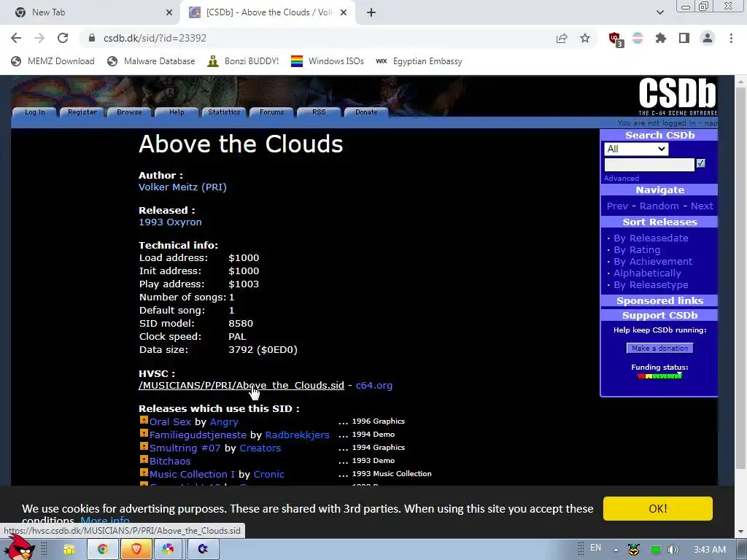Open Advanced search link

point(622,178)
